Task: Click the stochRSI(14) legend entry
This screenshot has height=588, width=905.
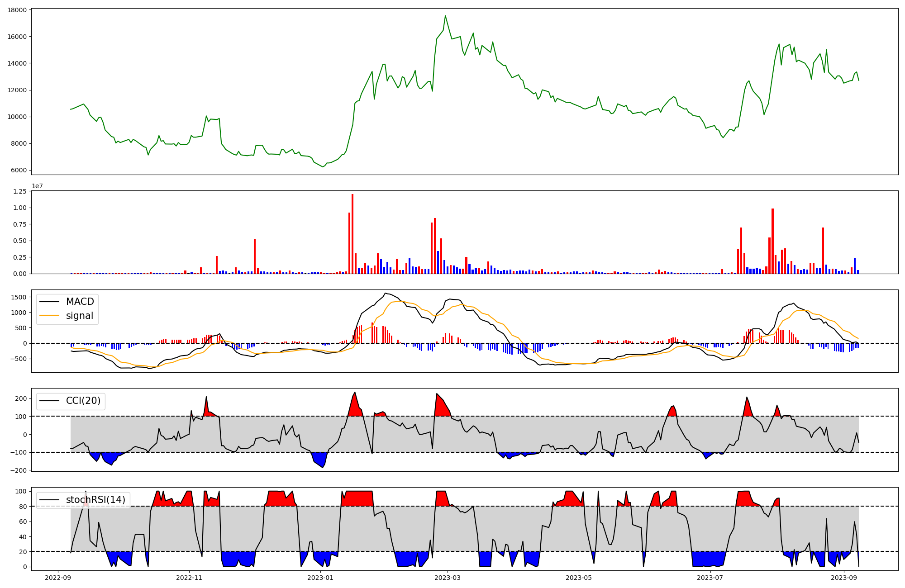Action: [95, 500]
